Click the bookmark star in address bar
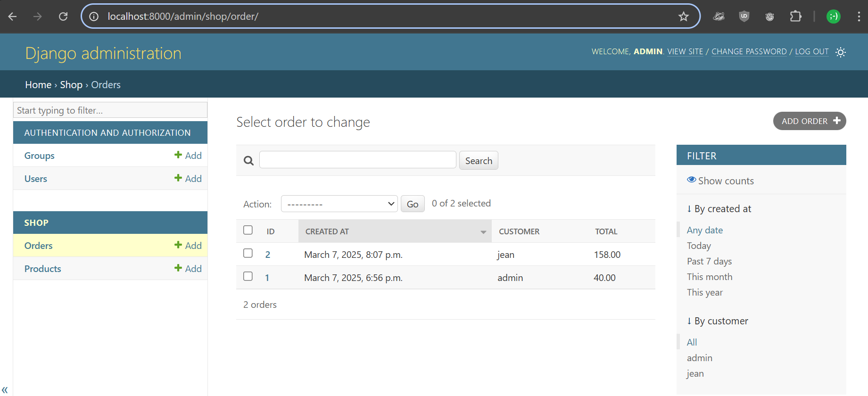The image size is (868, 396). [x=683, y=16]
